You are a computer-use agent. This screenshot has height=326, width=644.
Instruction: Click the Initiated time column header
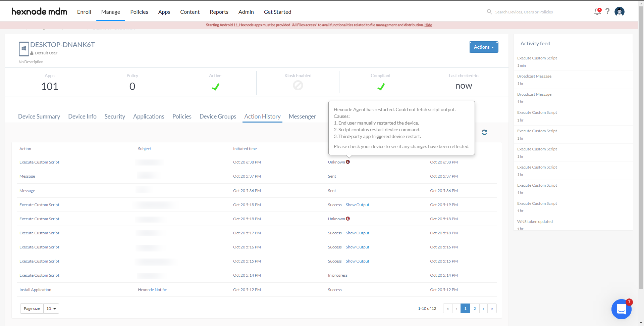[245, 149]
